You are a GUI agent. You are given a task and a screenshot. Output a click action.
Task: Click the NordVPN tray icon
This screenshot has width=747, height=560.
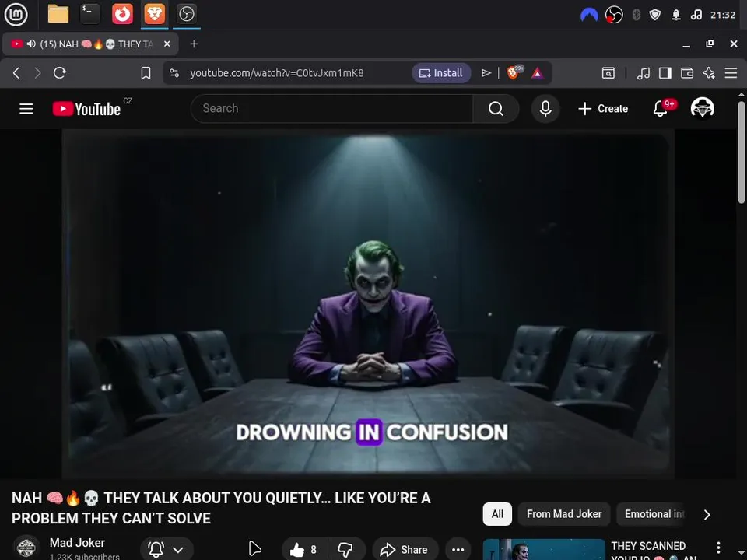(x=589, y=16)
